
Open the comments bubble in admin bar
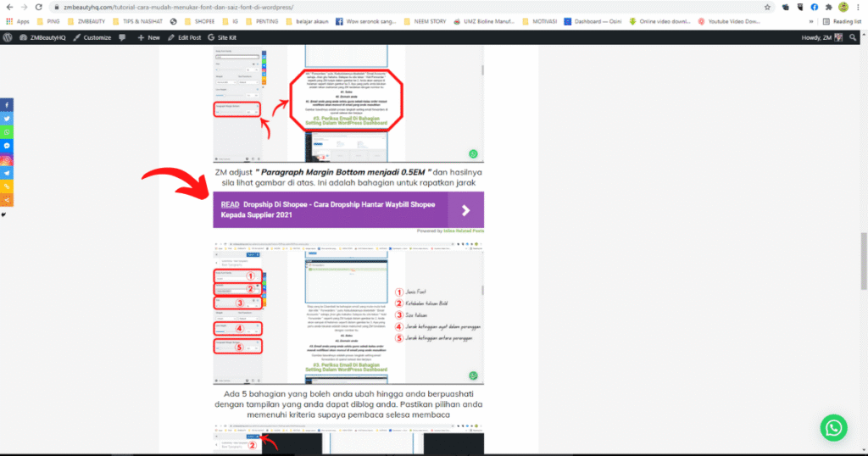click(x=122, y=37)
